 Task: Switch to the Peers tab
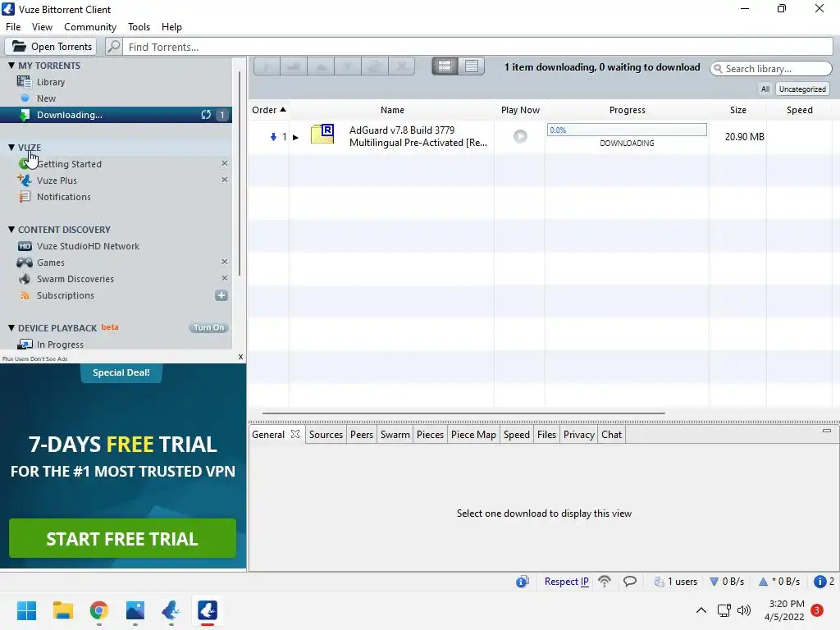pyautogui.click(x=362, y=435)
